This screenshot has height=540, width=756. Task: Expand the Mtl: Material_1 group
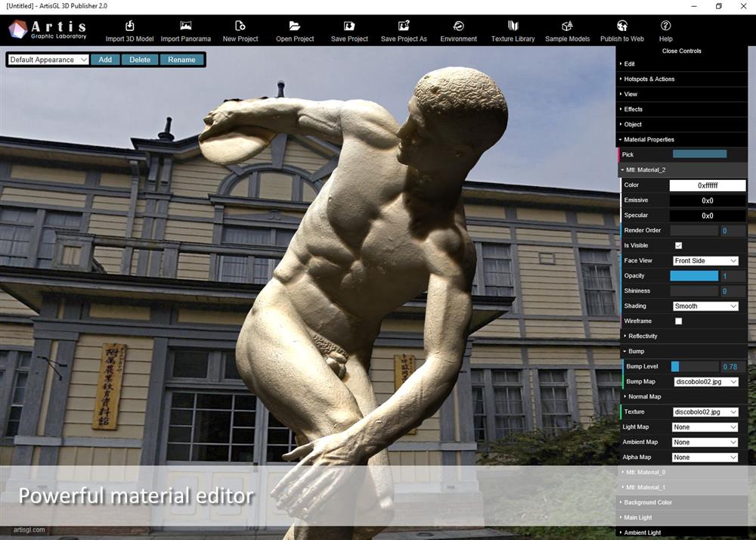[x=683, y=488]
